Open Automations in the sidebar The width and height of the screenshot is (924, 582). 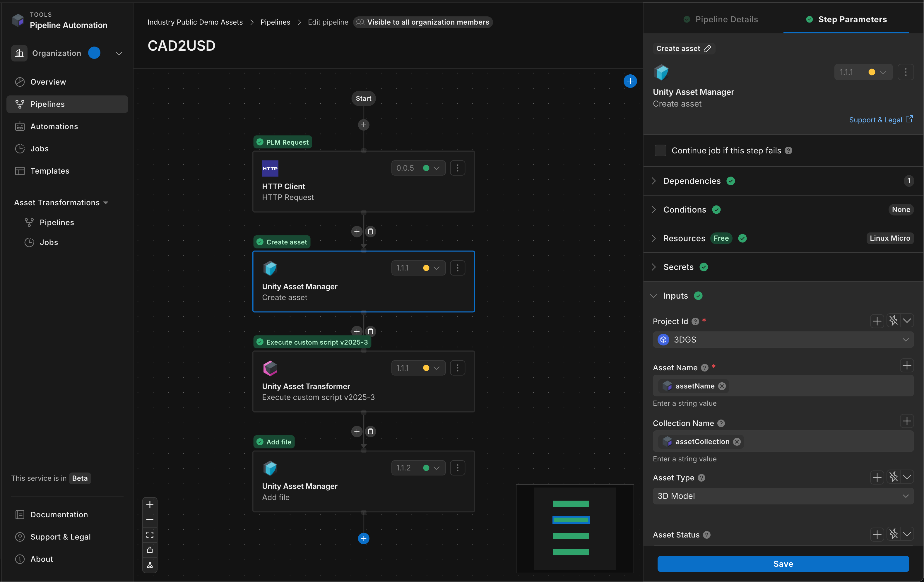pos(67,126)
